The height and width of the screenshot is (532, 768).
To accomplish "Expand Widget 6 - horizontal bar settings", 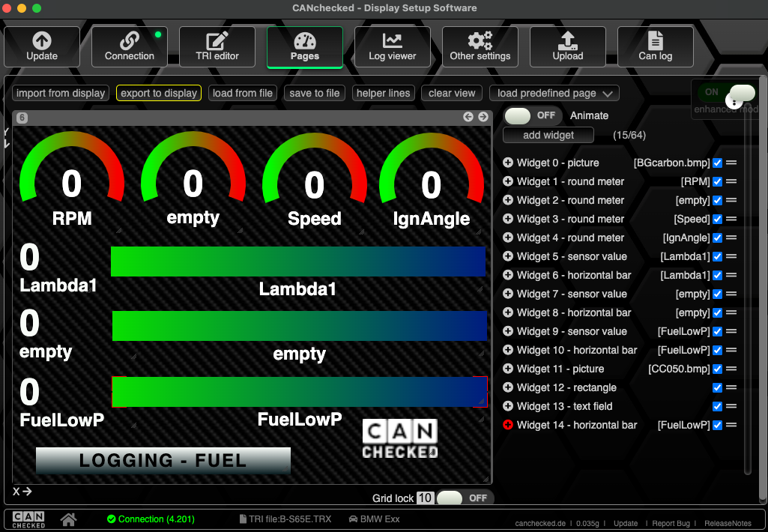I will (508, 274).
